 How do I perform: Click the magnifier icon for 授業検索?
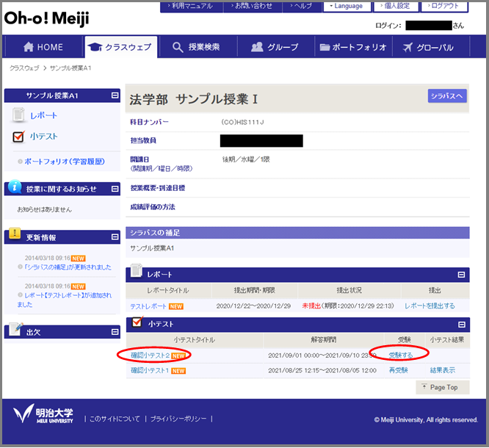(178, 47)
